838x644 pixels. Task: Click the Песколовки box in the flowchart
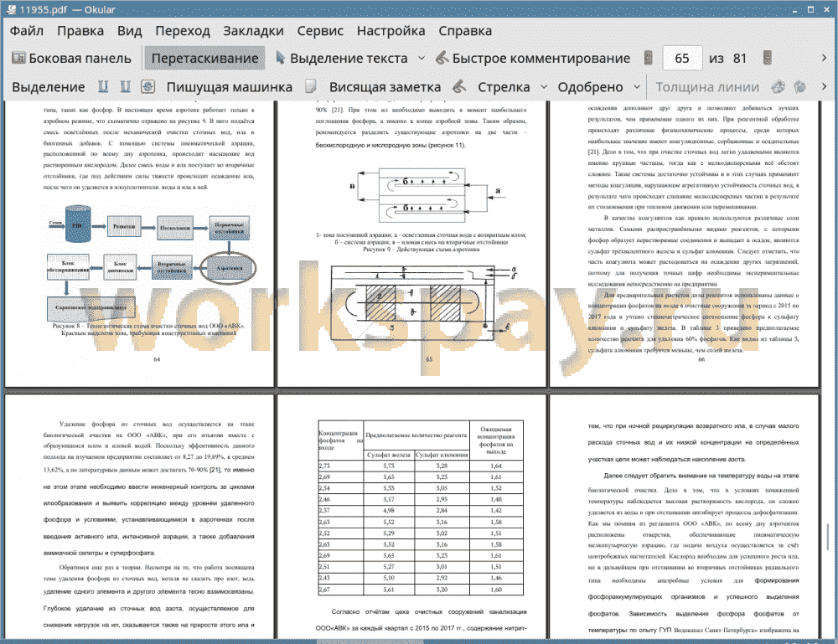click(x=175, y=228)
